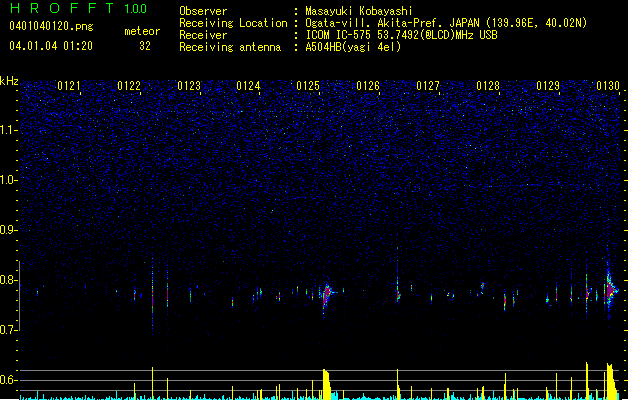Screen dimensions: 629x400
Task: Click the large meteor echo just after 0125
Action: [328, 294]
